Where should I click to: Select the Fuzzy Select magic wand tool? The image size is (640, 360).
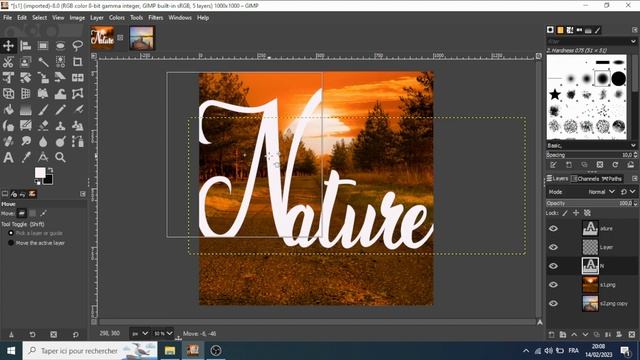[x=43, y=62]
